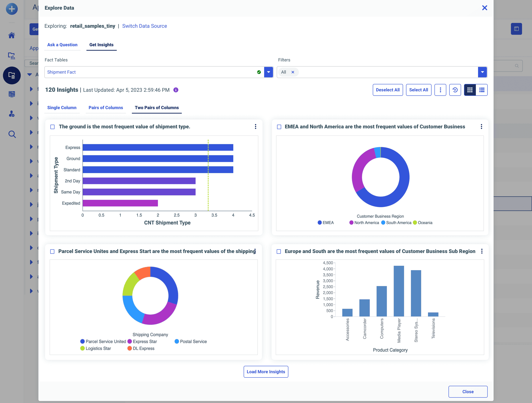
Task: Select the Parcel Service Unites insight checkbox
Action: [x=52, y=251]
